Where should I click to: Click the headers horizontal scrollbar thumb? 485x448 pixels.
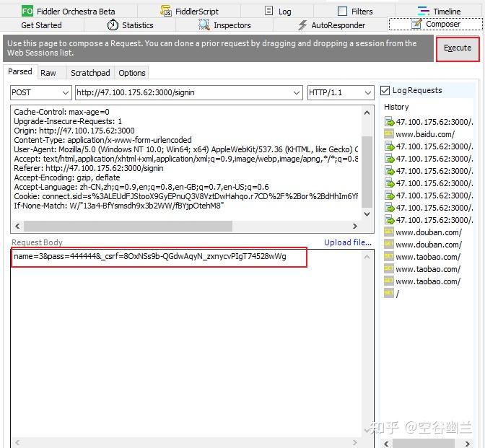click(128, 226)
